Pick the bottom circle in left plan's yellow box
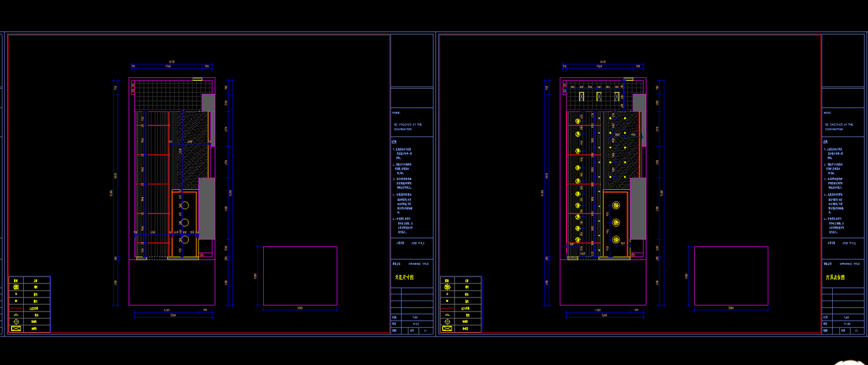 [185, 240]
